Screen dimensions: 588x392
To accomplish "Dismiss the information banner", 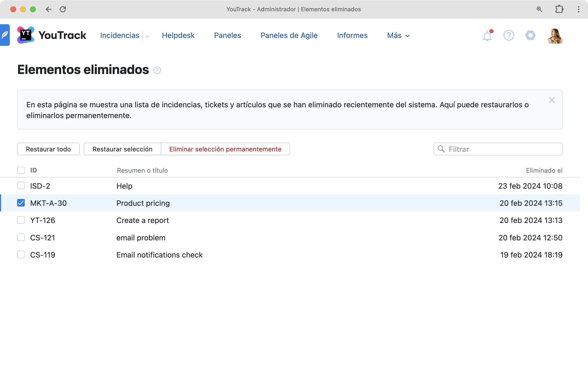I will [x=551, y=100].
